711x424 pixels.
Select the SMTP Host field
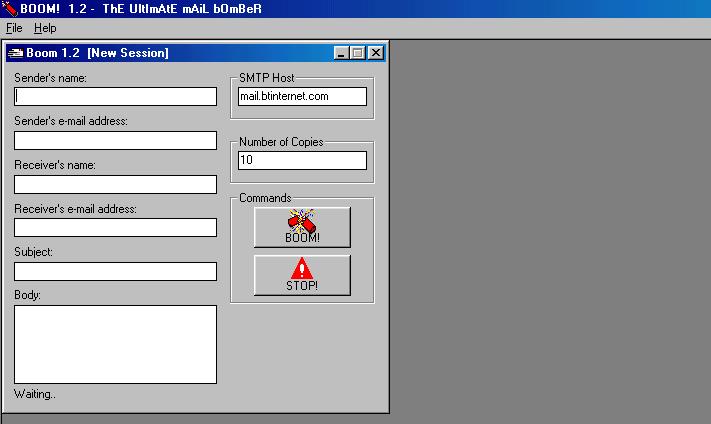click(302, 96)
